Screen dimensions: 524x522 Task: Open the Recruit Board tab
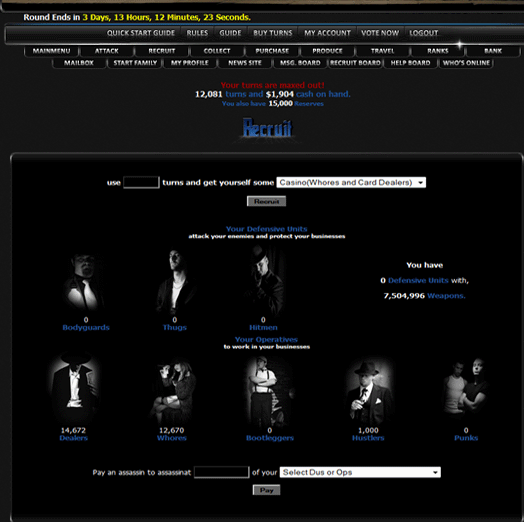point(355,63)
